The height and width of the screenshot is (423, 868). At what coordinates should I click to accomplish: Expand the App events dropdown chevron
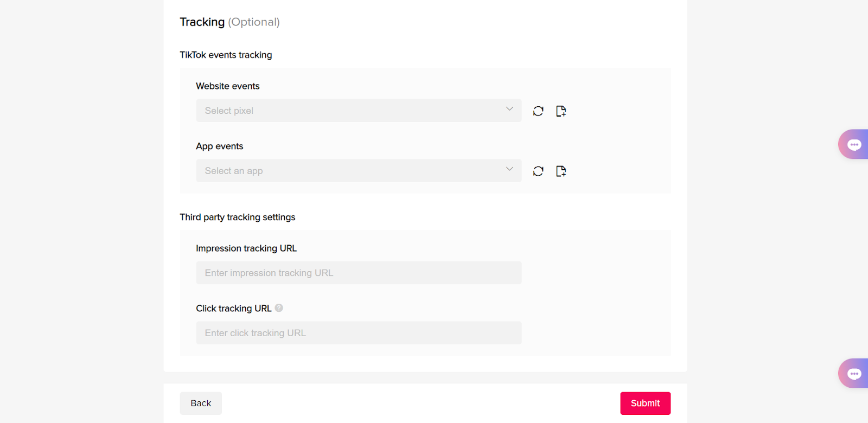point(509,170)
